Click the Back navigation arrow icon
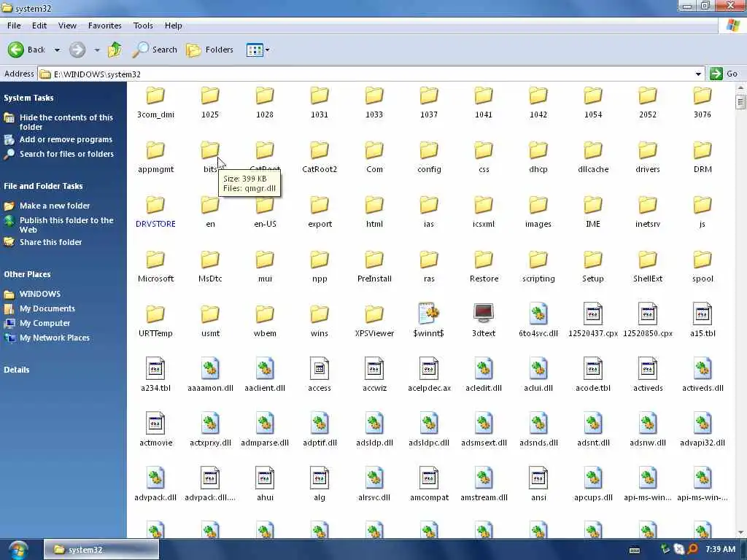This screenshot has height=560, width=747. click(16, 50)
